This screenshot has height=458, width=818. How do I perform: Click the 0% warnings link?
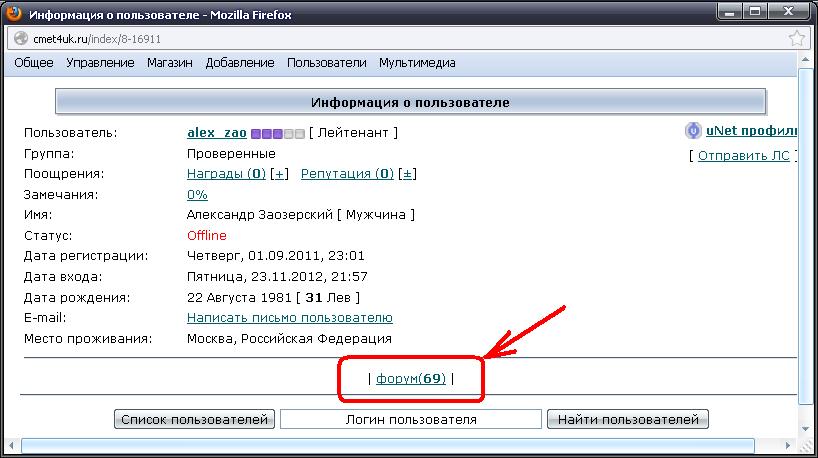coord(197,195)
